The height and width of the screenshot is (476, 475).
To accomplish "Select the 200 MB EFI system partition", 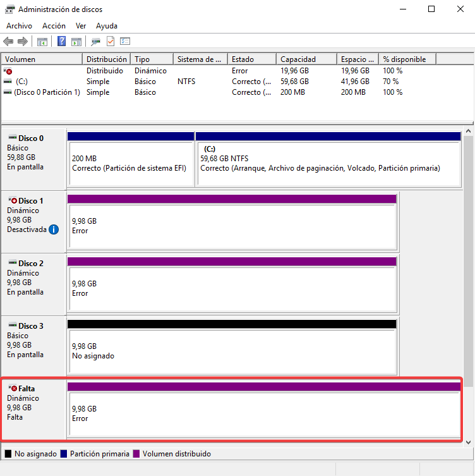I will (130, 163).
